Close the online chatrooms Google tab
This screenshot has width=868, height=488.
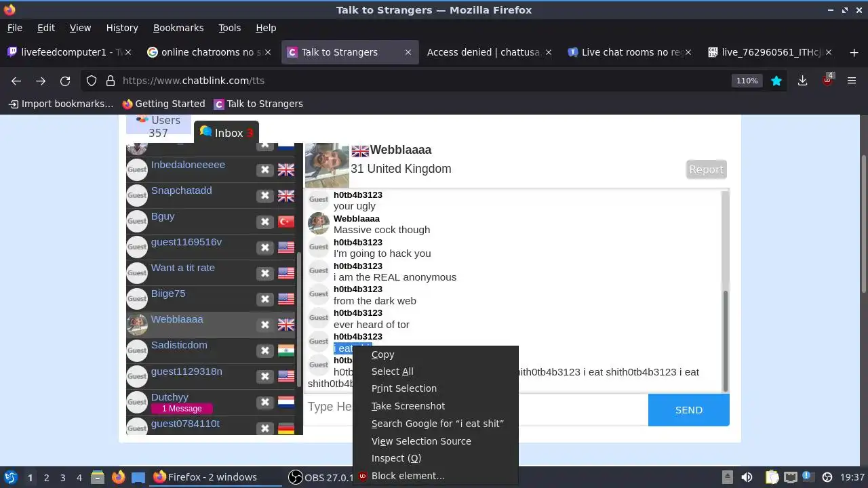coord(268,52)
